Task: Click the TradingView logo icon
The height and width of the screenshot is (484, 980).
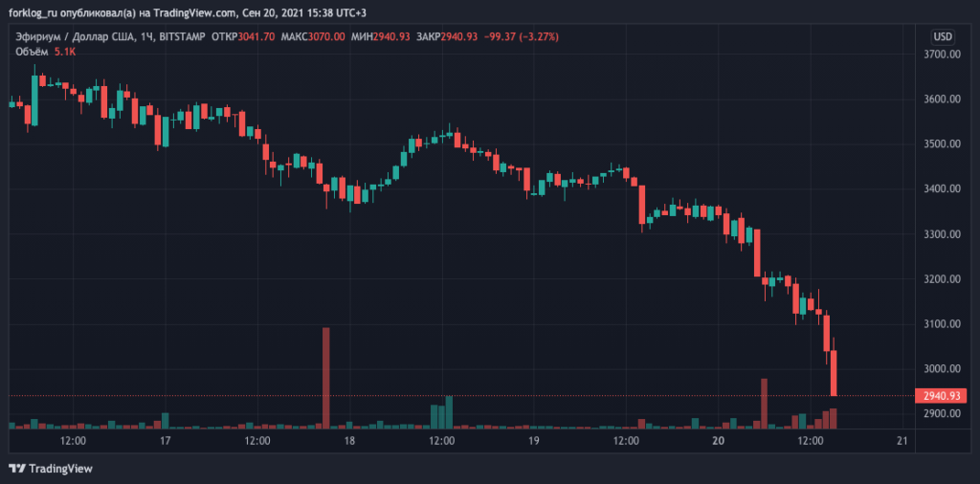Action: point(16,469)
